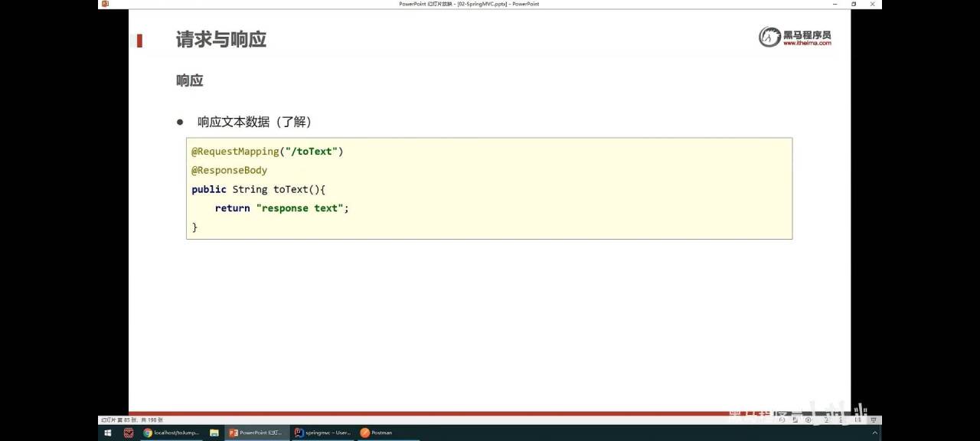Minimize the PowerPoint window
Screen dimensions: 980x441
point(835,4)
